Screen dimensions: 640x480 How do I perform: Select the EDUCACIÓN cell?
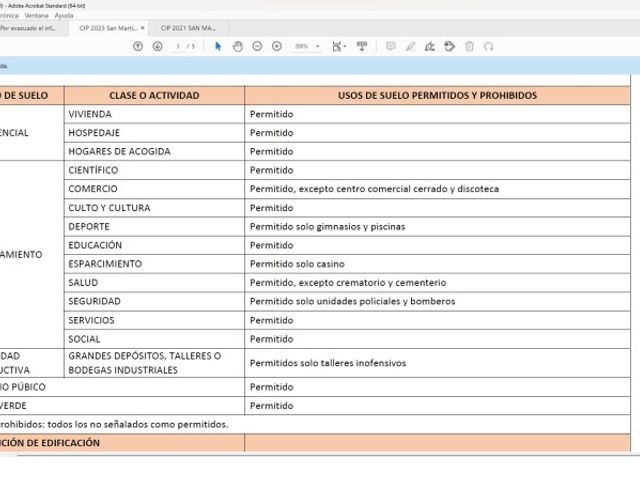[154, 245]
